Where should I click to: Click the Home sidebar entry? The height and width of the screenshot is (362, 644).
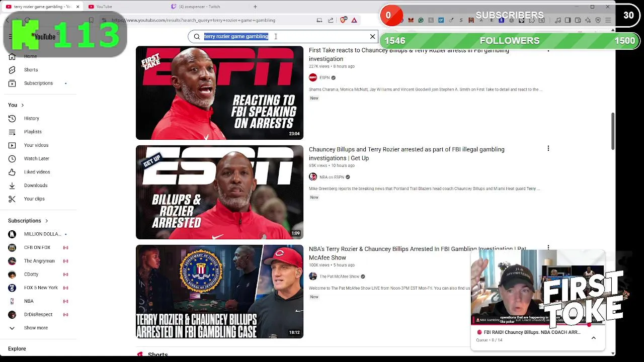tap(30, 56)
